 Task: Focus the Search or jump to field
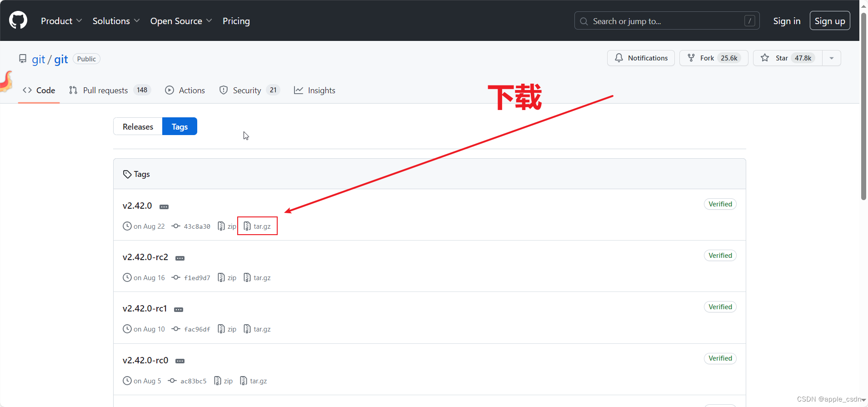pyautogui.click(x=667, y=21)
